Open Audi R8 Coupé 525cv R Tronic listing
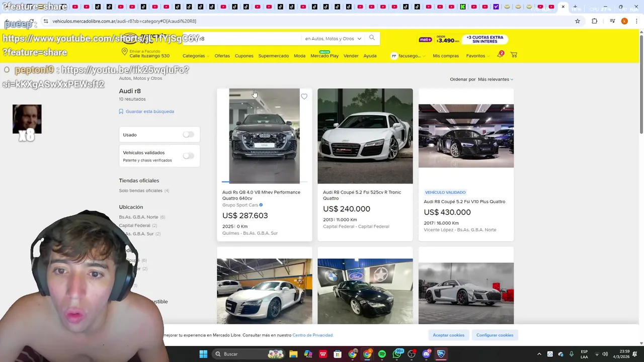The width and height of the screenshot is (644, 362). [x=362, y=195]
